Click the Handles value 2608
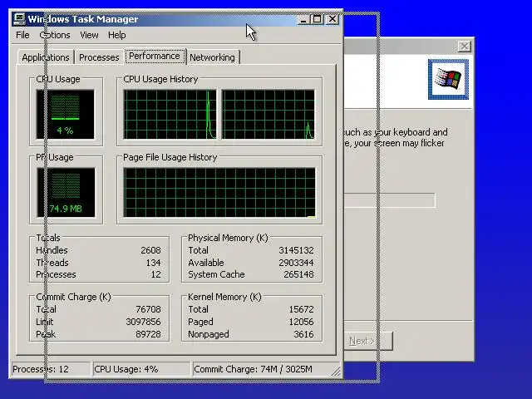532x399 pixels. tap(150, 250)
